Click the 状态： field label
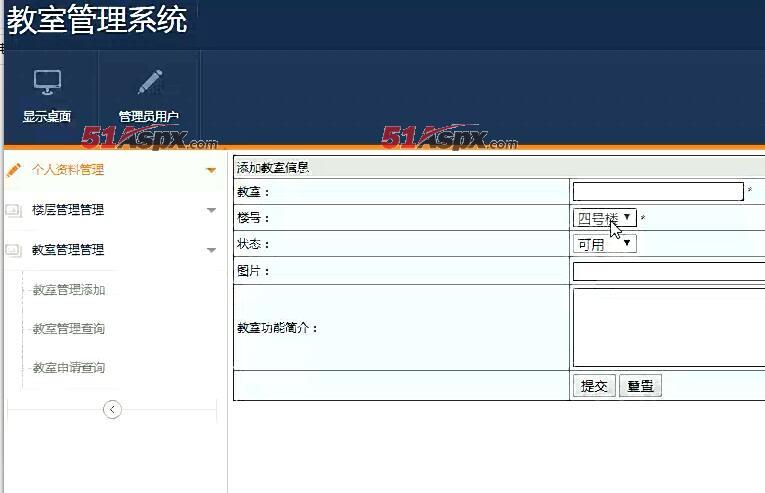Screen dimensions: 765x493 (x=253, y=244)
